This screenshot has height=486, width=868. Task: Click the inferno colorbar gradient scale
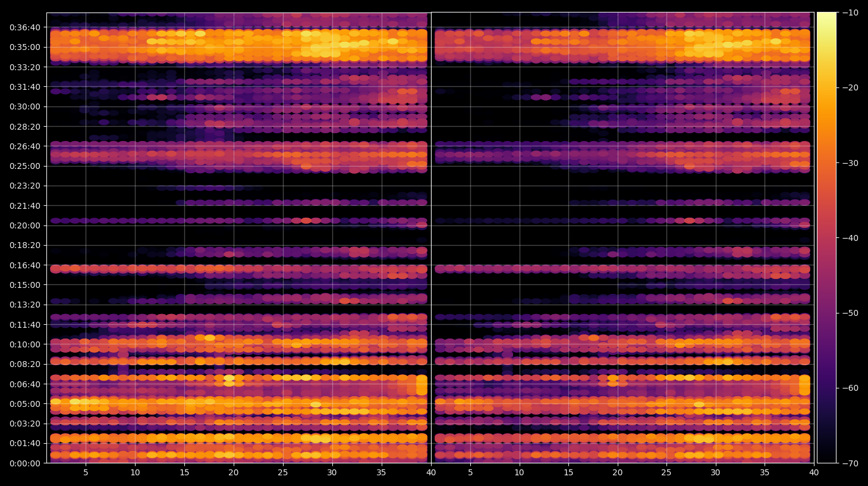pos(826,237)
